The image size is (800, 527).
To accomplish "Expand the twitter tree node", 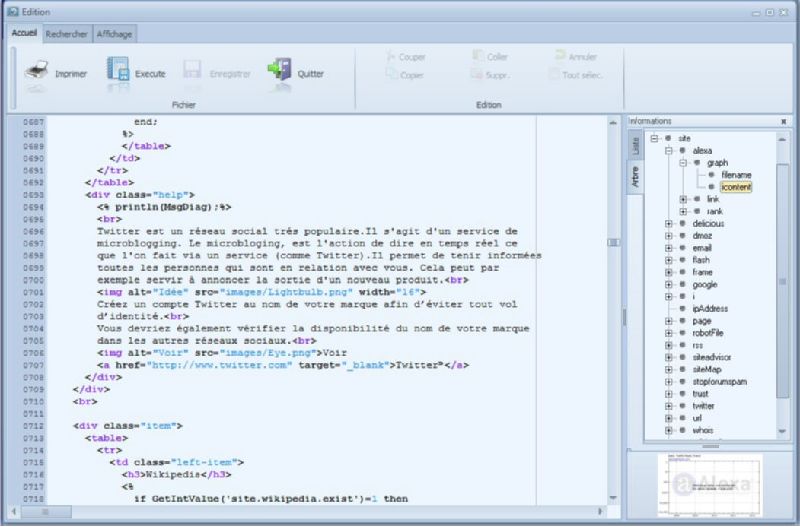I will [669, 405].
